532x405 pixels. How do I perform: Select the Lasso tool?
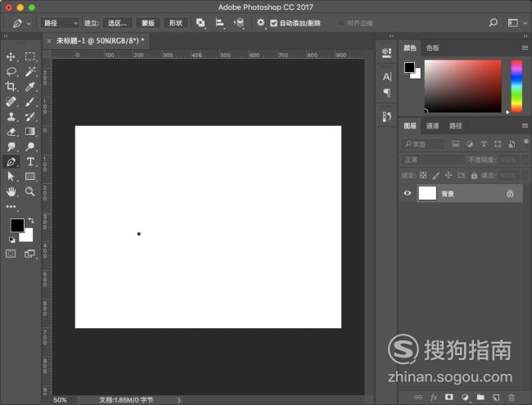(x=11, y=71)
